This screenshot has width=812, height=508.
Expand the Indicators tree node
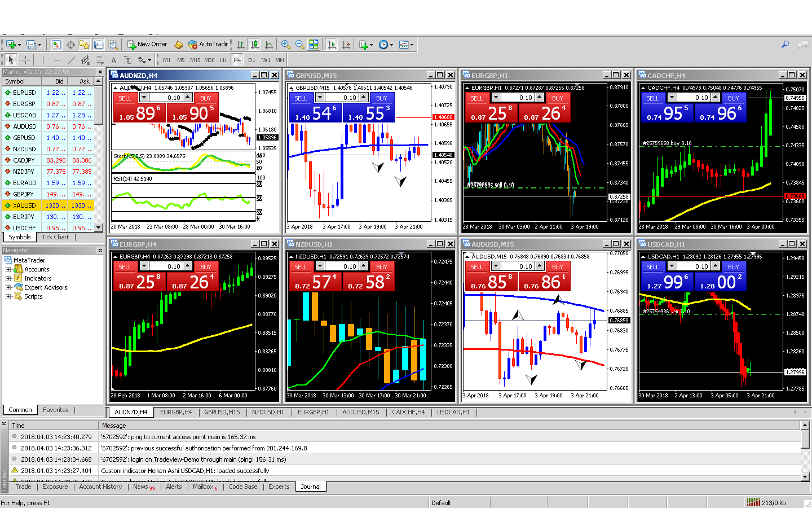point(8,278)
